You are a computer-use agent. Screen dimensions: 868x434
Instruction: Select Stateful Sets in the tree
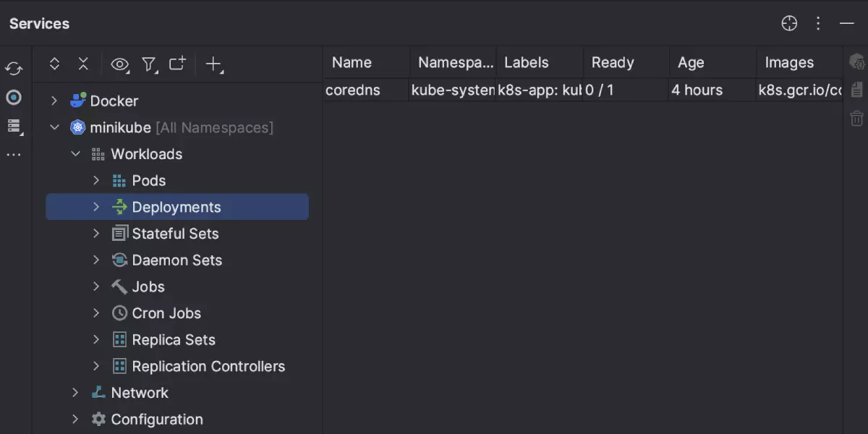click(x=175, y=234)
